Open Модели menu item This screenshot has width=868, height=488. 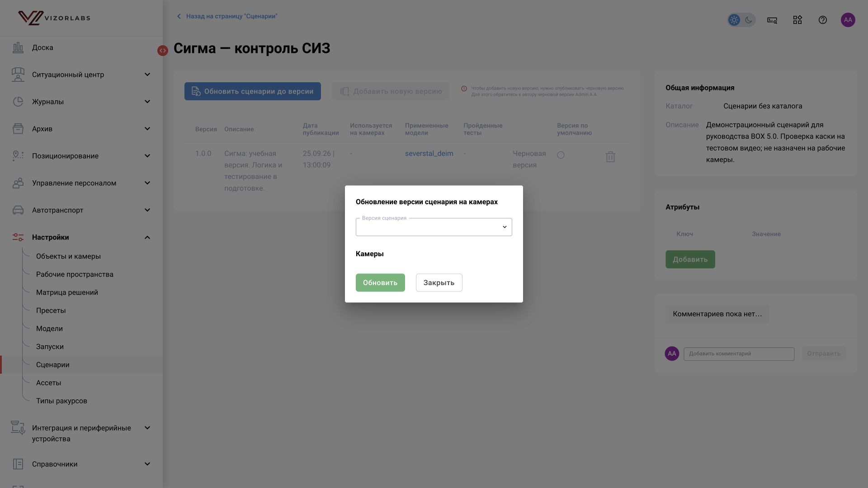[x=49, y=328]
